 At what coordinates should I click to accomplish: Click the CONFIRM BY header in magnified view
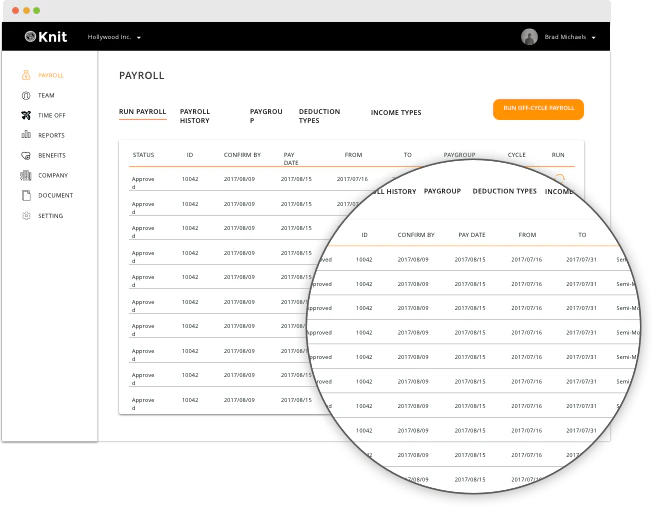pyautogui.click(x=416, y=235)
